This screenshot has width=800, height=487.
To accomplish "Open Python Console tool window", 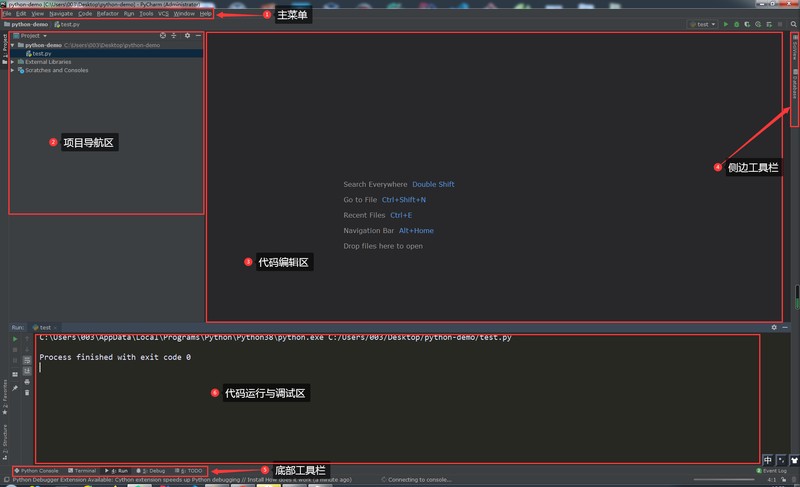I will (36, 471).
